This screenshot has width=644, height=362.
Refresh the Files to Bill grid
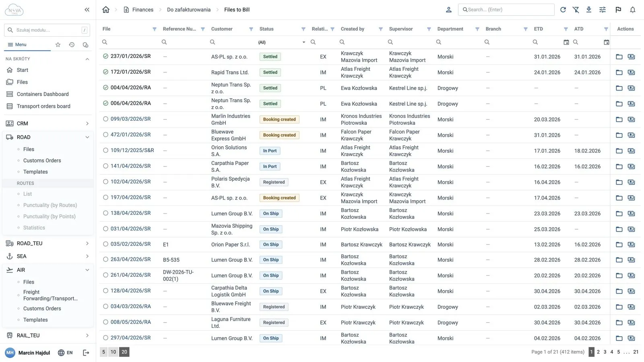pyautogui.click(x=563, y=10)
